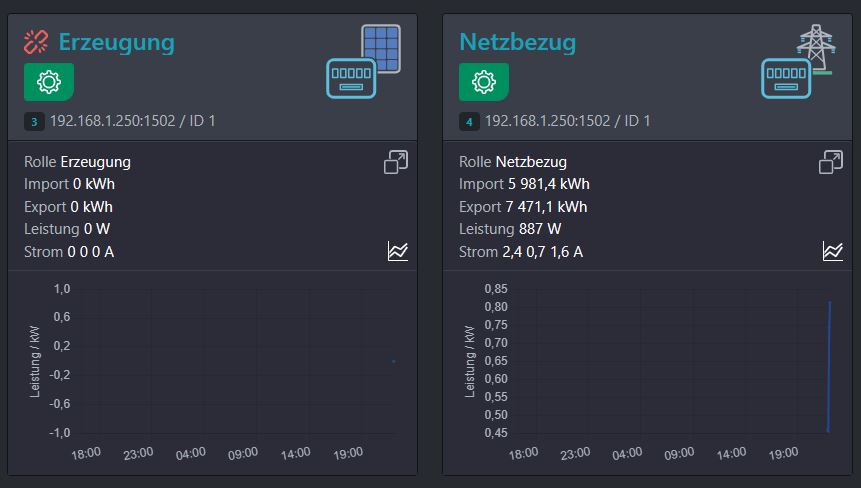Toggle the Erzeugung chart icon
This screenshot has height=488, width=861.
(398, 251)
